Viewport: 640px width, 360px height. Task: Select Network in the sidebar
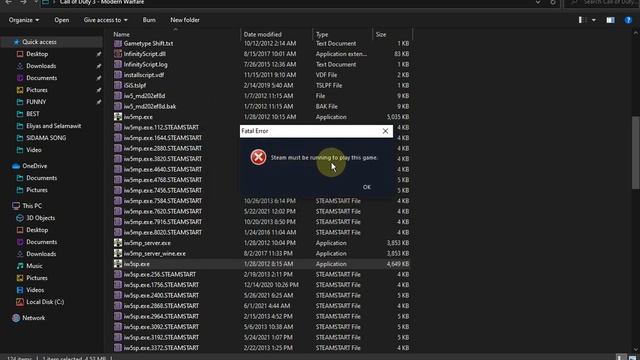[x=33, y=318]
